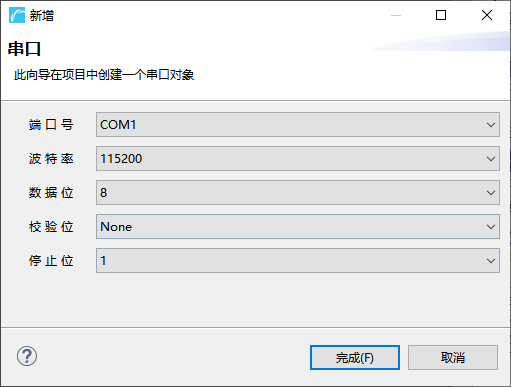Open the stop bits field showing 1
This screenshot has width=511, height=387.
point(298,261)
